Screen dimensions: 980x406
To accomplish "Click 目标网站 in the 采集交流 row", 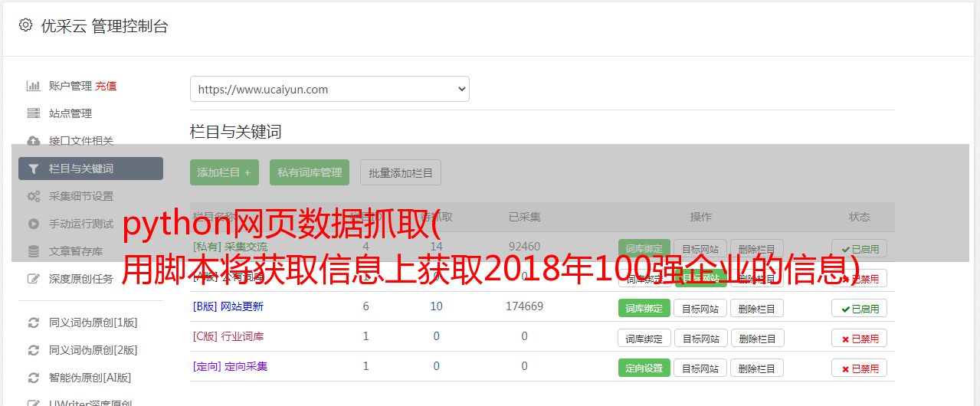I will click(700, 249).
